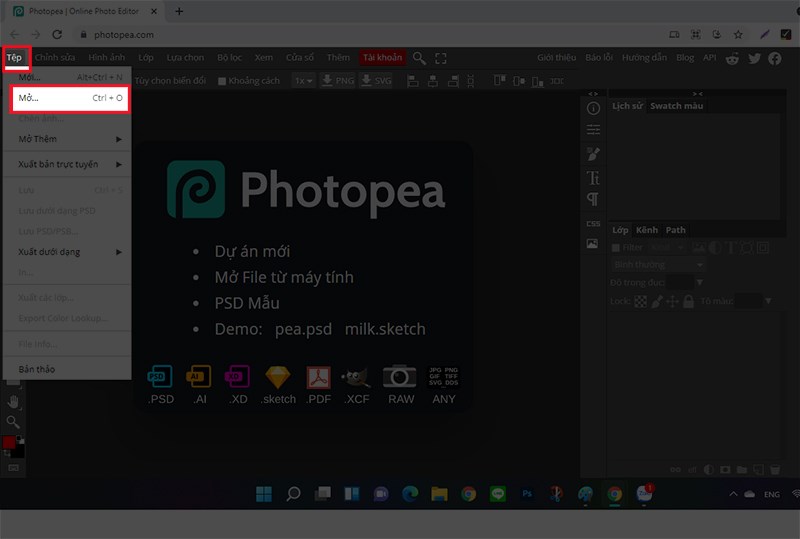The width and height of the screenshot is (800, 539).
Task: Toggle the Filter checkbox in layers panel
Action: coord(617,247)
